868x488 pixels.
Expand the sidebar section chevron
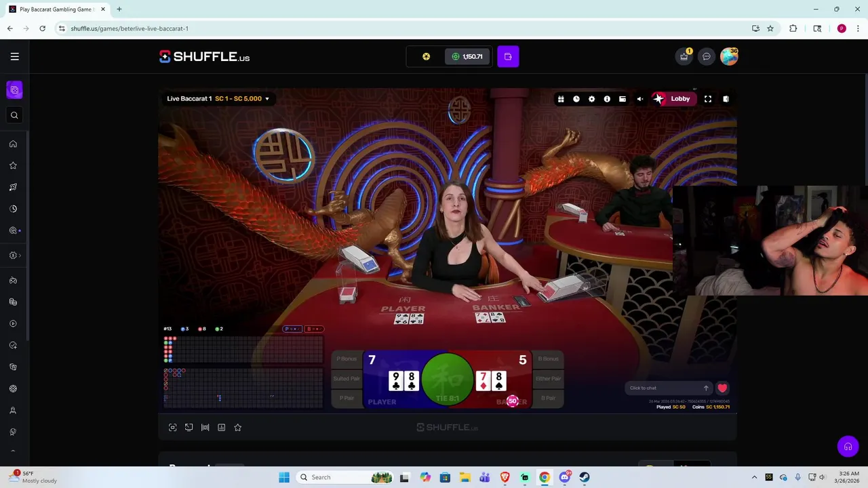coord(20,256)
